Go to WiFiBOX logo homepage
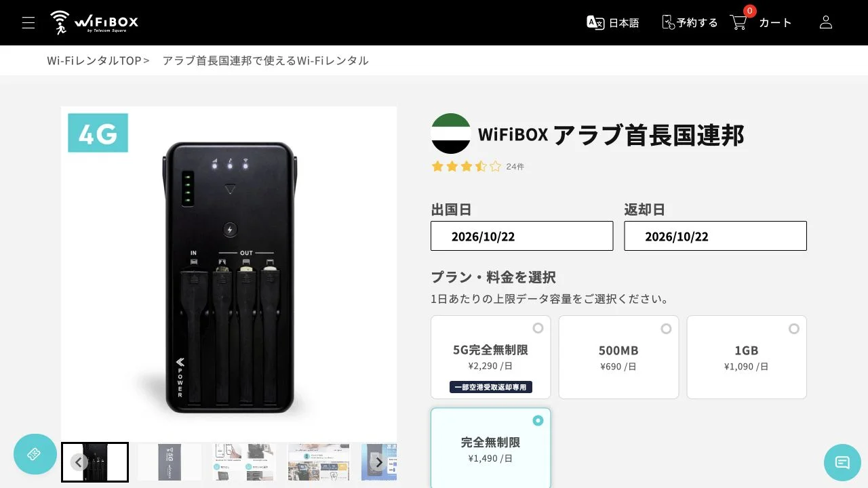 [x=94, y=22]
